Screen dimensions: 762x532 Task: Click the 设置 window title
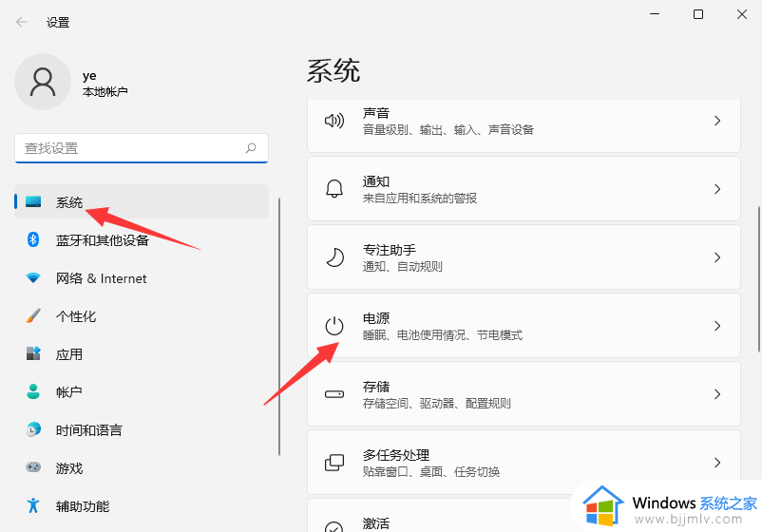click(58, 23)
